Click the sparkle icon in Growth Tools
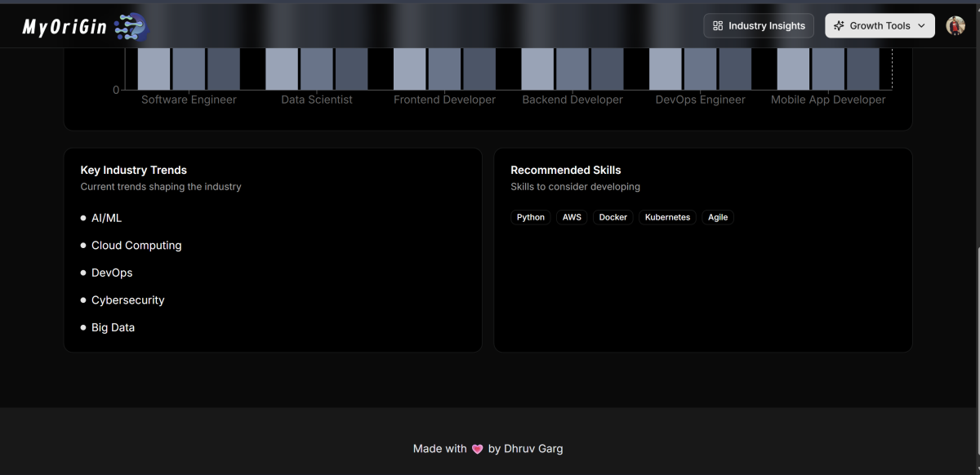This screenshot has height=475, width=980. (839, 26)
